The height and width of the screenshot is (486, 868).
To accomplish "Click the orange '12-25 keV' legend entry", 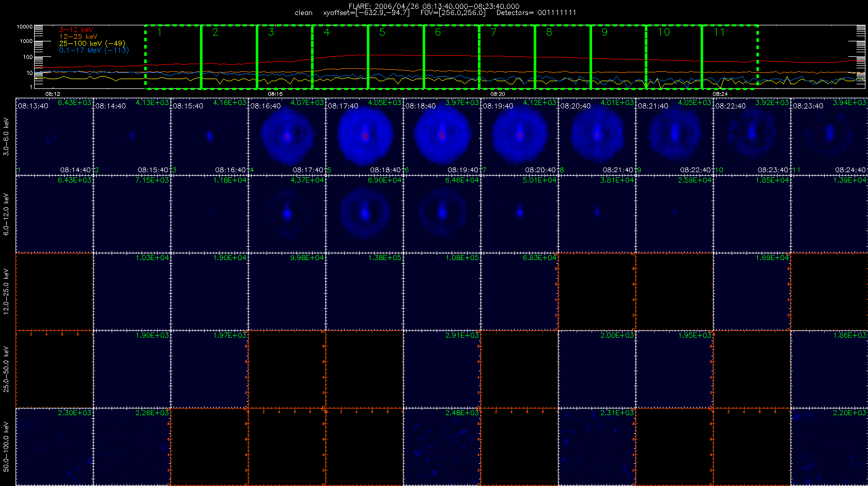I will 78,37.
